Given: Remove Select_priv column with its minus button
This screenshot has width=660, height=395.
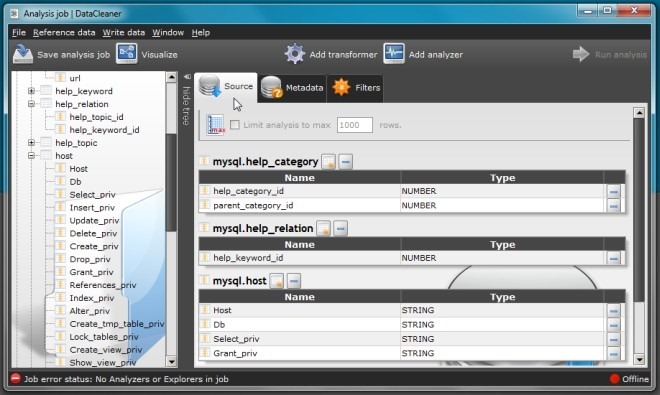Looking at the screenshot, I should pos(614,339).
